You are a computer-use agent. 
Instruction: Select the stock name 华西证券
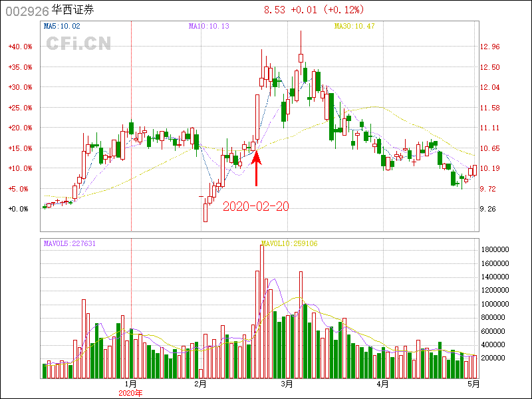[72, 10]
